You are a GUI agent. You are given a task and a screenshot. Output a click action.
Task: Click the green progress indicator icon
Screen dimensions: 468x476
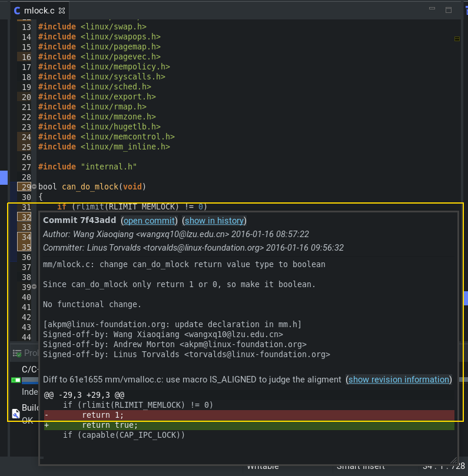point(15,380)
